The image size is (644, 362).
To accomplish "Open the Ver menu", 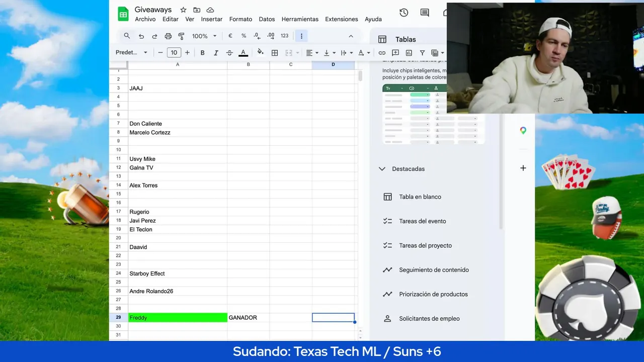I will (x=190, y=19).
